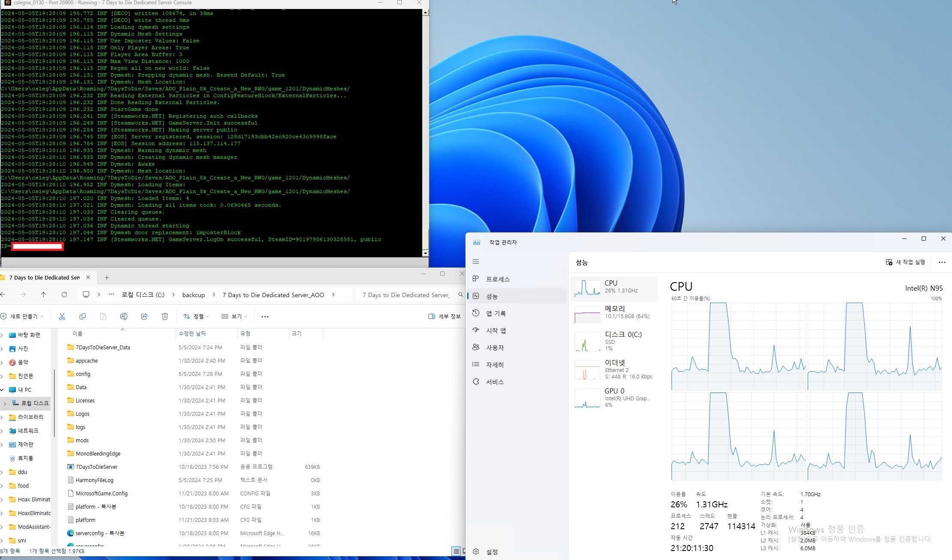
Task: Switch to details list view icon in status bar
Action: (x=456, y=551)
